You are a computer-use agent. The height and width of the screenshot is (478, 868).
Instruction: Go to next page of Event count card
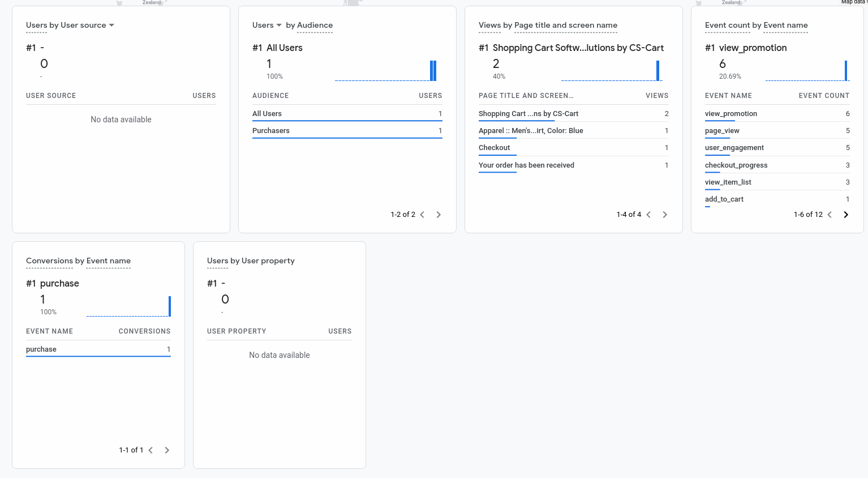coord(846,215)
